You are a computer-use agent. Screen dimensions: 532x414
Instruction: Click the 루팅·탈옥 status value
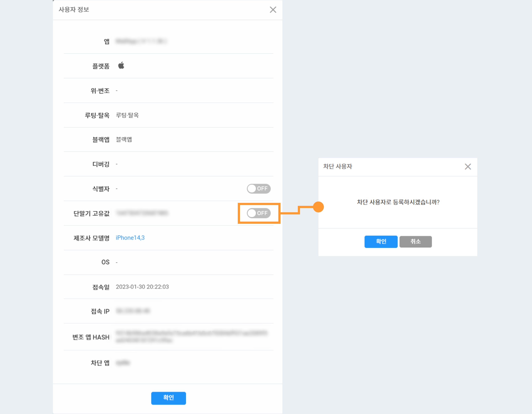tap(127, 115)
